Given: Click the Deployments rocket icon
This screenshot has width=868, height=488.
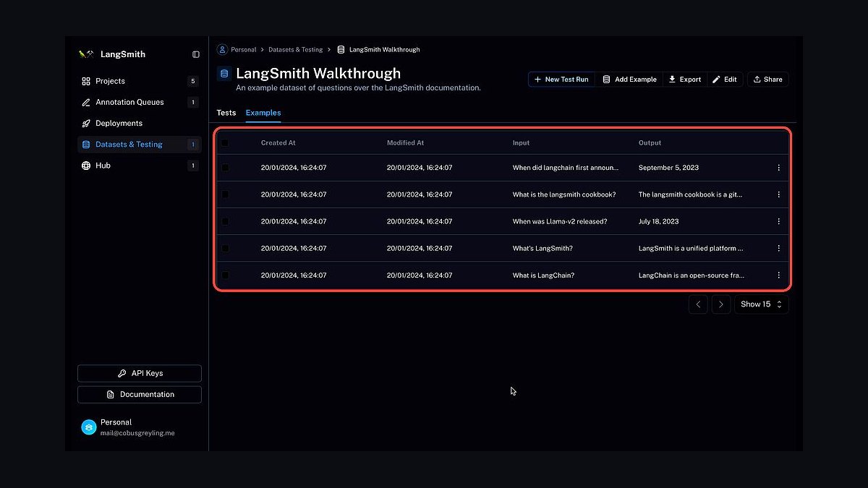Looking at the screenshot, I should click(86, 123).
